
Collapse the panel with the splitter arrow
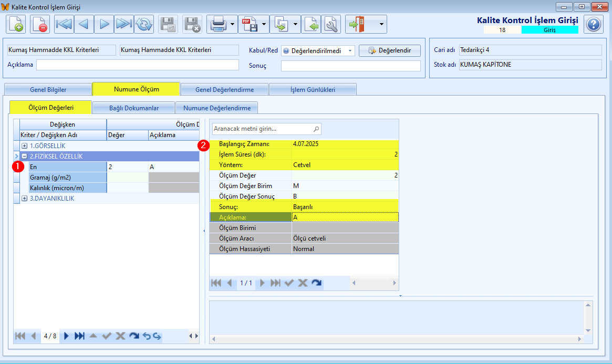[x=204, y=231]
